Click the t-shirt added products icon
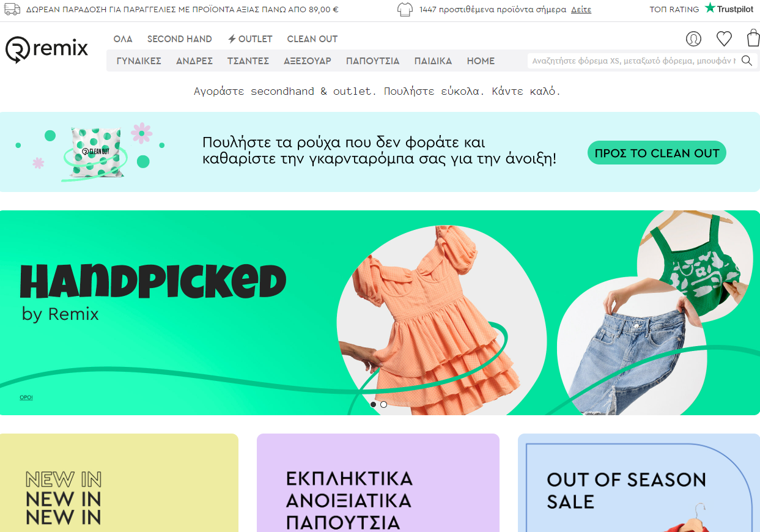 pos(405,9)
